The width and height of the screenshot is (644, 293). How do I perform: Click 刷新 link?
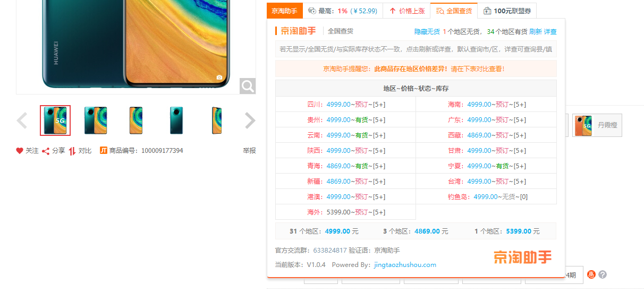point(536,32)
